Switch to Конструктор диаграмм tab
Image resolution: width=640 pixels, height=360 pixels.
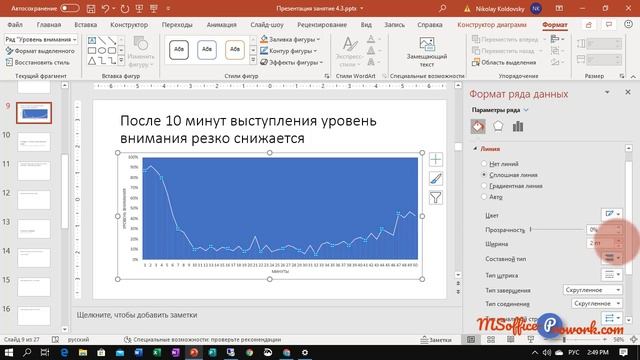coord(492,24)
